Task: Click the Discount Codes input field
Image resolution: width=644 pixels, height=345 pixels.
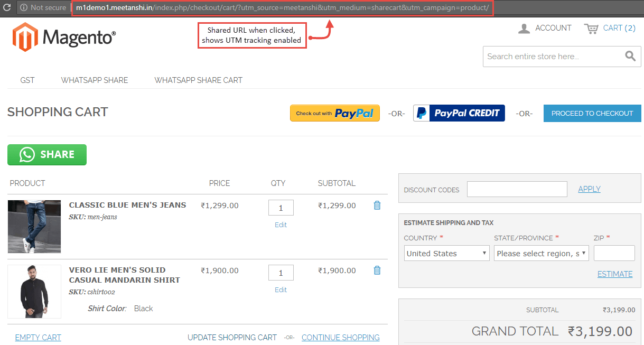Action: pyautogui.click(x=517, y=189)
